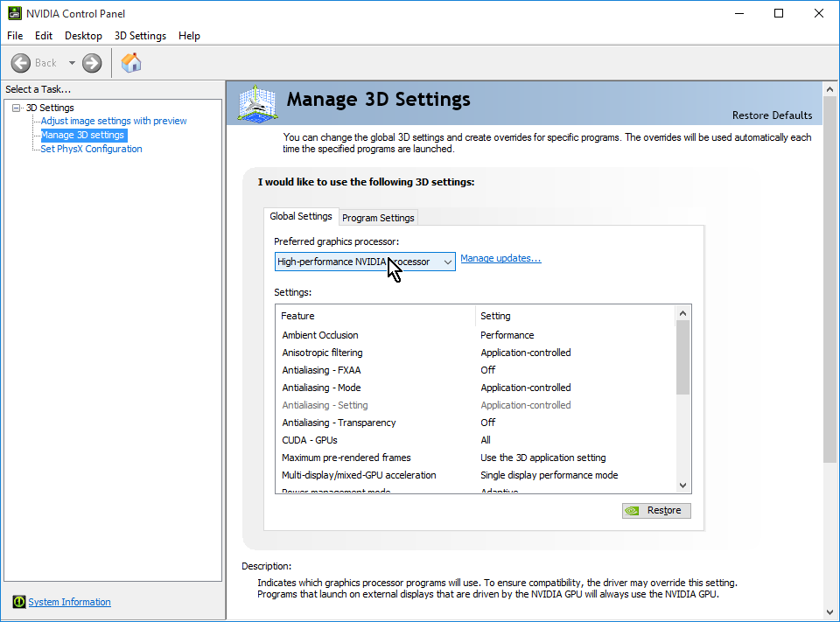Click the Manage updates link

500,258
